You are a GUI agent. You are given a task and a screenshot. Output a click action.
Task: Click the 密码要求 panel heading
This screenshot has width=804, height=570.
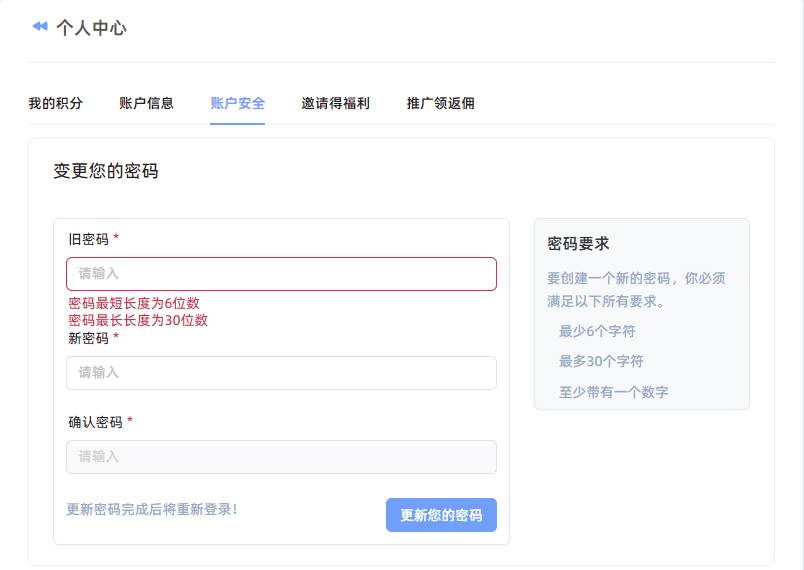(x=578, y=243)
